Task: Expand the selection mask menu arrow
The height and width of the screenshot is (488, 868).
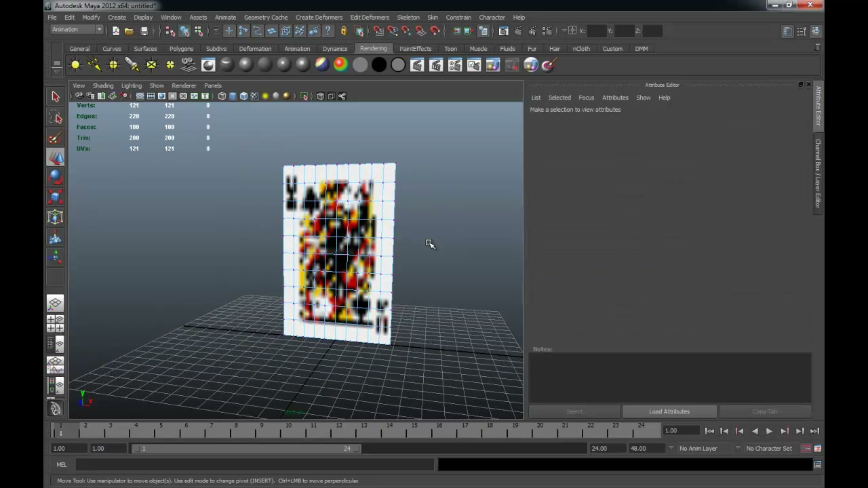Action: 216,30
